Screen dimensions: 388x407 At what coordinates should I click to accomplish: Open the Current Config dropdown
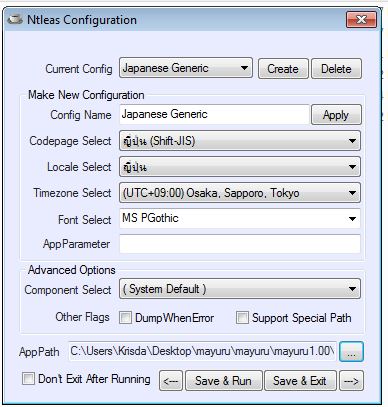tap(186, 68)
